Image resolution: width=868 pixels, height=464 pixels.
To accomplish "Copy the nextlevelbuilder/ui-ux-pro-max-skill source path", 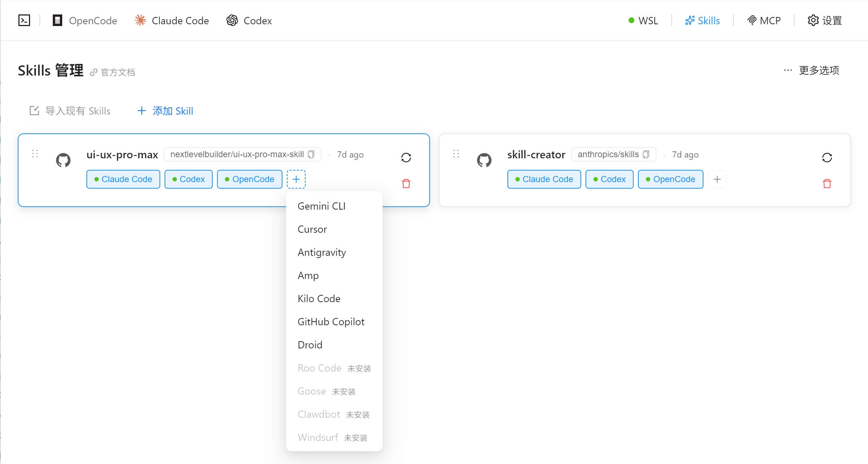I will 311,154.
